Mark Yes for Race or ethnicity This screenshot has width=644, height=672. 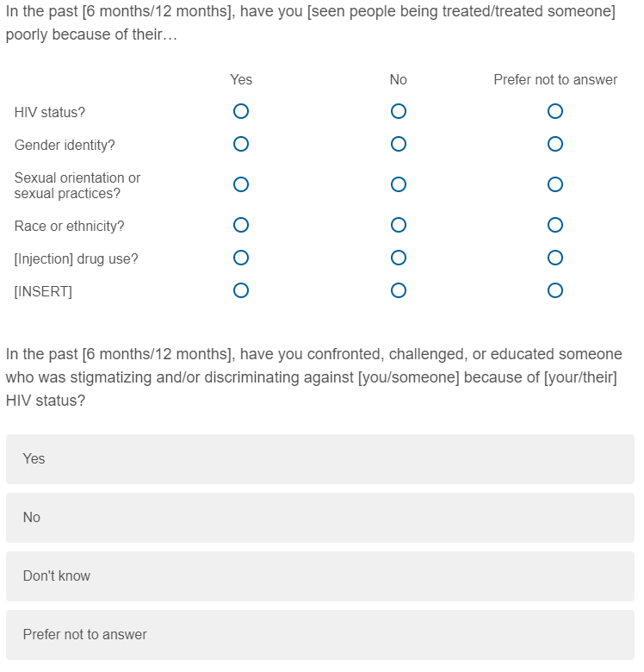[x=241, y=225]
